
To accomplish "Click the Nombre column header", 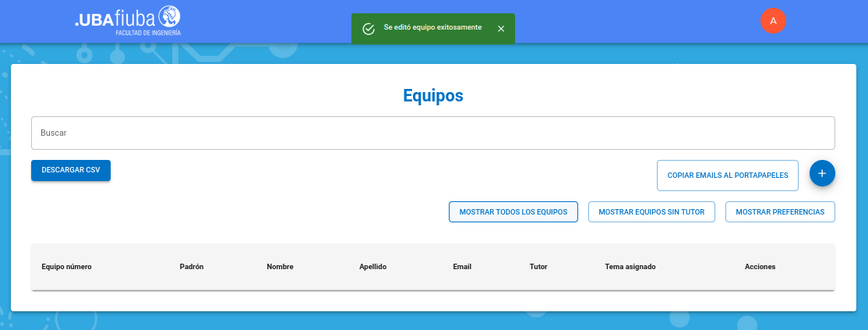I will (x=280, y=267).
